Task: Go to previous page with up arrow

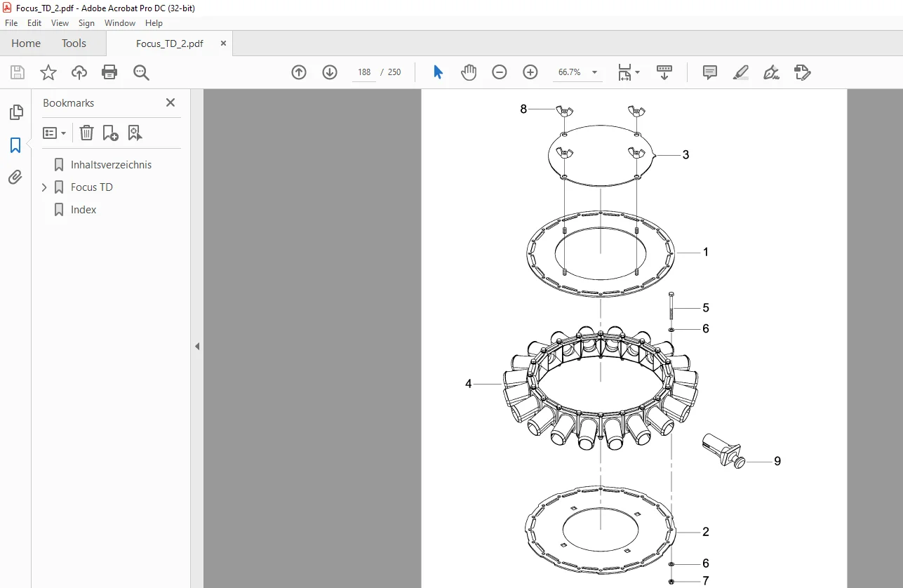Action: click(x=299, y=72)
